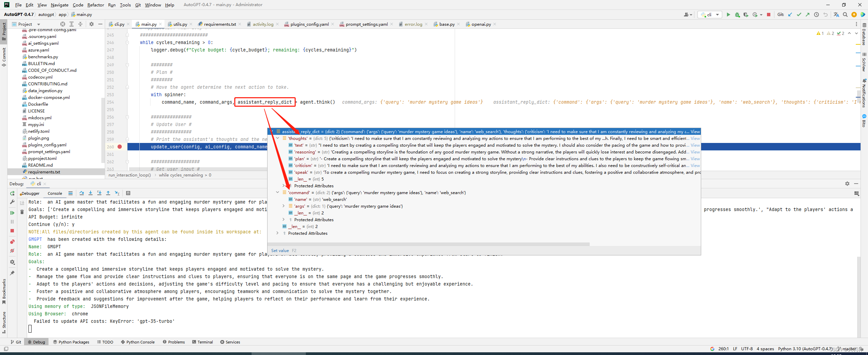The image size is (868, 355).
Task: Open the profile run options dropdown arrow
Action: (x=761, y=15)
